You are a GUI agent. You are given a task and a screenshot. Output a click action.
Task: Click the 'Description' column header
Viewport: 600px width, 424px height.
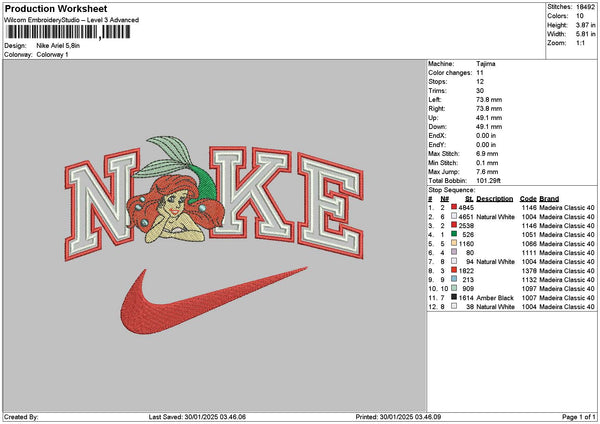pos(494,199)
